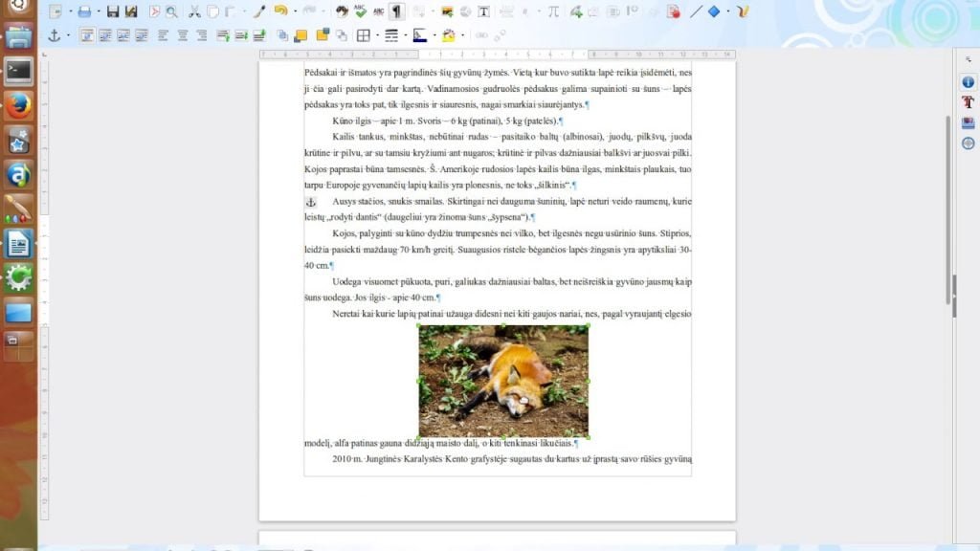Screen dimensions: 980x551
Task: Open the anchor type dropdown arrow
Action: tap(68, 35)
